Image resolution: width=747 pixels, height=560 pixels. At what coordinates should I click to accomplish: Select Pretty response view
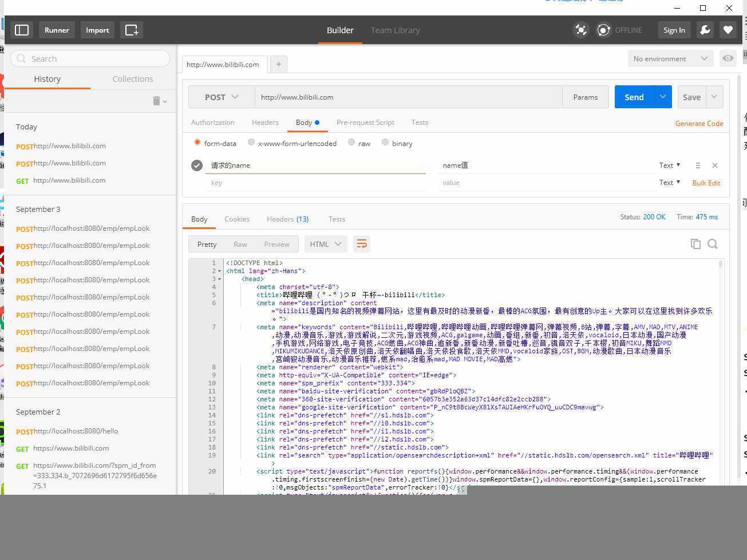pos(207,244)
